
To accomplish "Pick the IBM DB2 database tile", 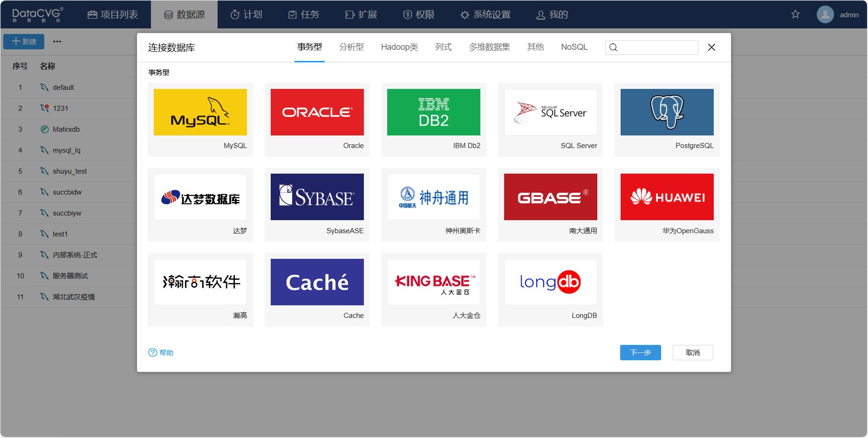I will coord(434,120).
